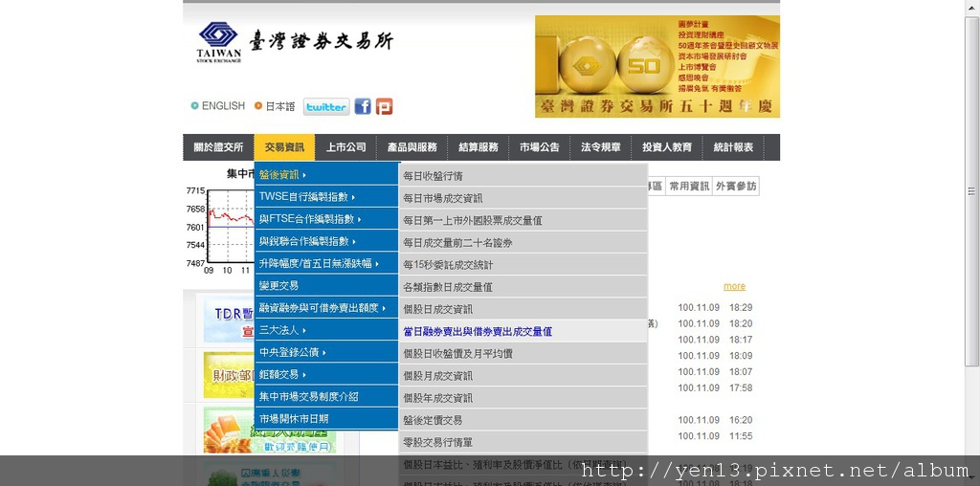Open the 產品與服務 menu
980x486 pixels.
point(412,147)
